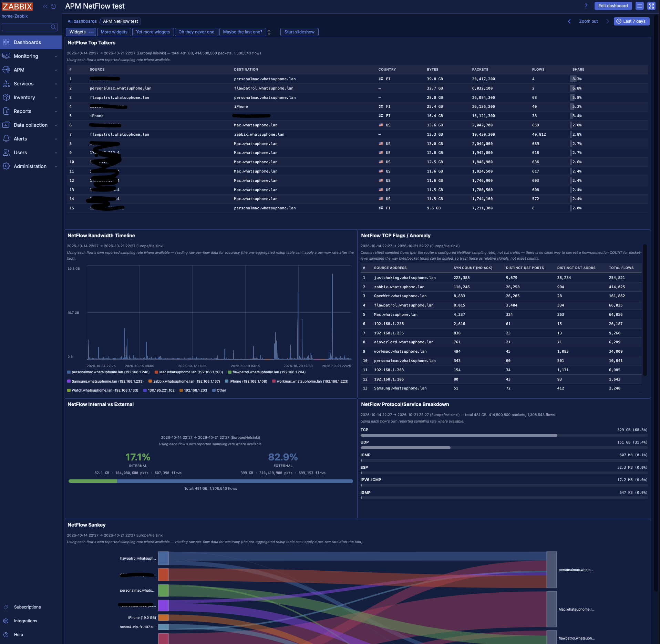This screenshot has width=660, height=644.
Task: Expand the Administration menu chevron
Action: click(x=56, y=167)
